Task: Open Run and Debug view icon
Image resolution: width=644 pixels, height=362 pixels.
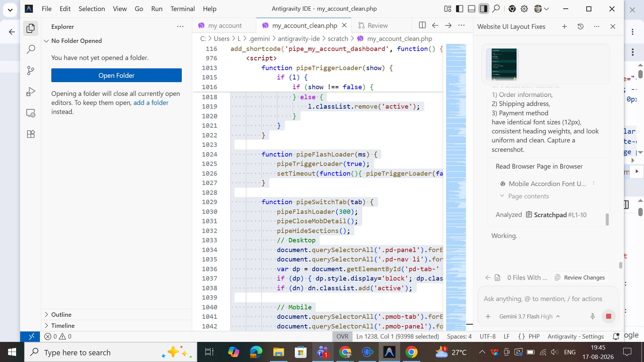Action: click(x=31, y=92)
